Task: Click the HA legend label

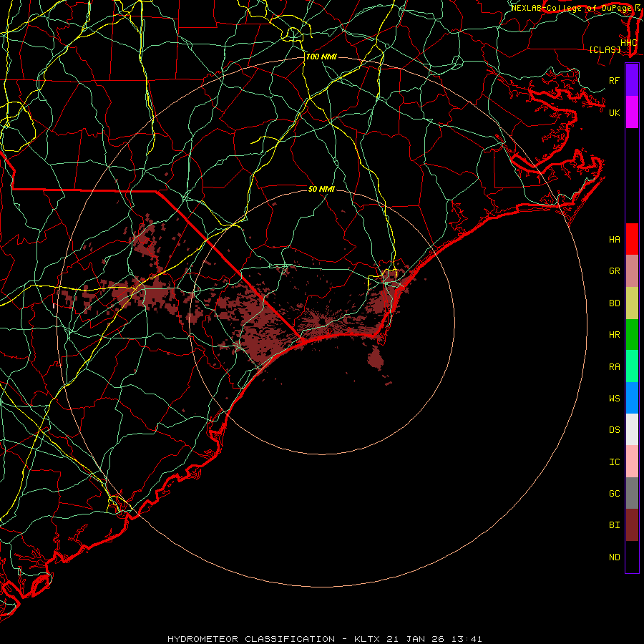Action: coord(615,240)
